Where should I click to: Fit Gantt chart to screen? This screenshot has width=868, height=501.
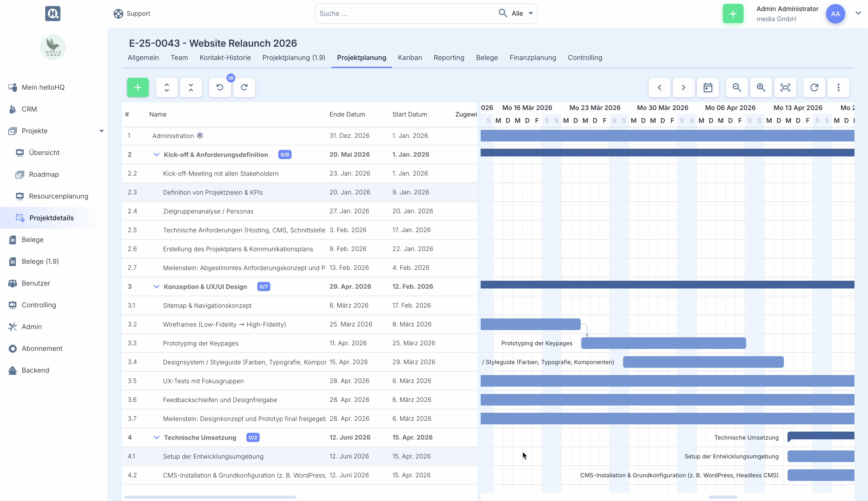(x=785, y=87)
